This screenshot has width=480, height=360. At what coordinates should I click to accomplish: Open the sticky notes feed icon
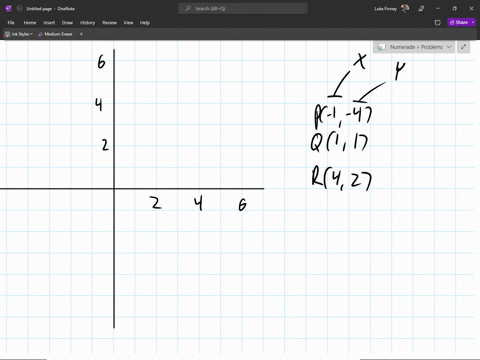pyautogui.click(x=438, y=23)
